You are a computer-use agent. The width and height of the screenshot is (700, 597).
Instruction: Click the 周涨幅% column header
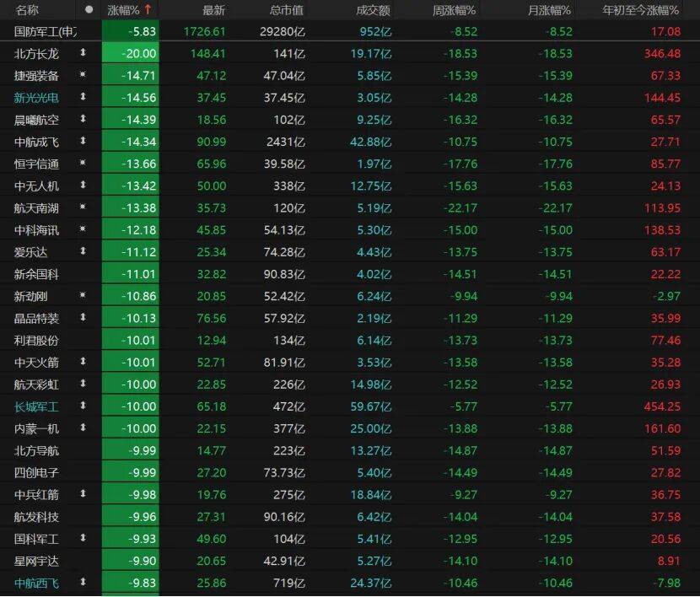pos(454,10)
